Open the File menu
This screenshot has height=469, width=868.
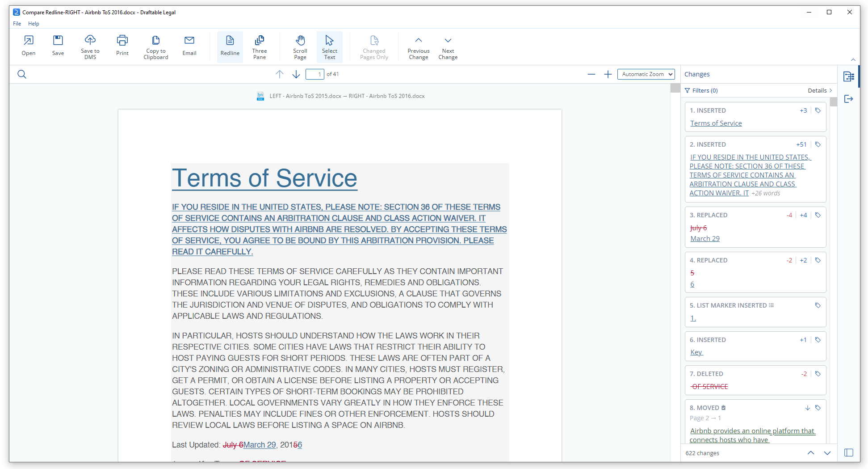17,24
